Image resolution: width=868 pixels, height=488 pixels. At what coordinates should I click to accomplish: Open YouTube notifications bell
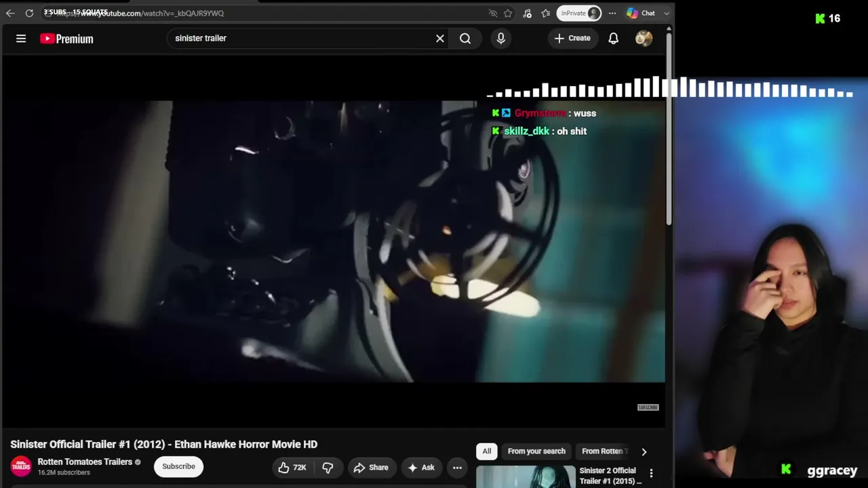(613, 39)
